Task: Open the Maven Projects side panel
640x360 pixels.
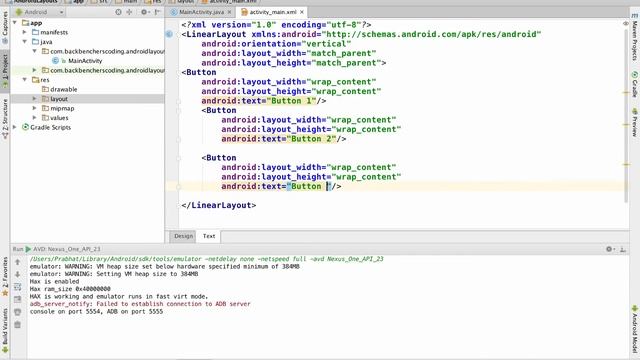Action: [635, 38]
